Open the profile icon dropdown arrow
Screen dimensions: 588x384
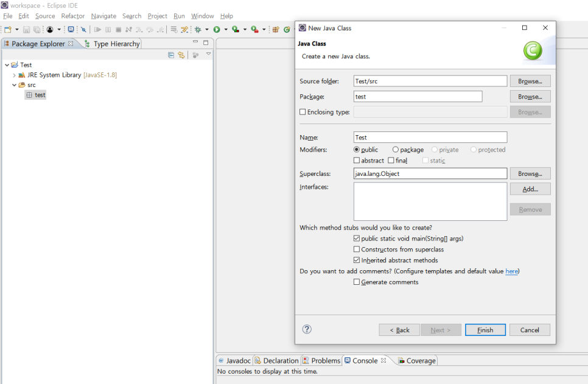point(59,30)
